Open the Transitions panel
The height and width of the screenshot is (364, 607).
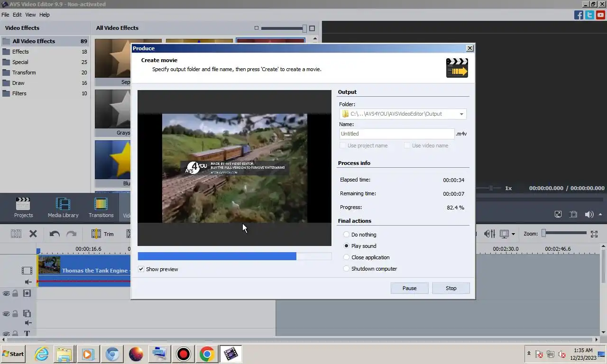coord(101,208)
